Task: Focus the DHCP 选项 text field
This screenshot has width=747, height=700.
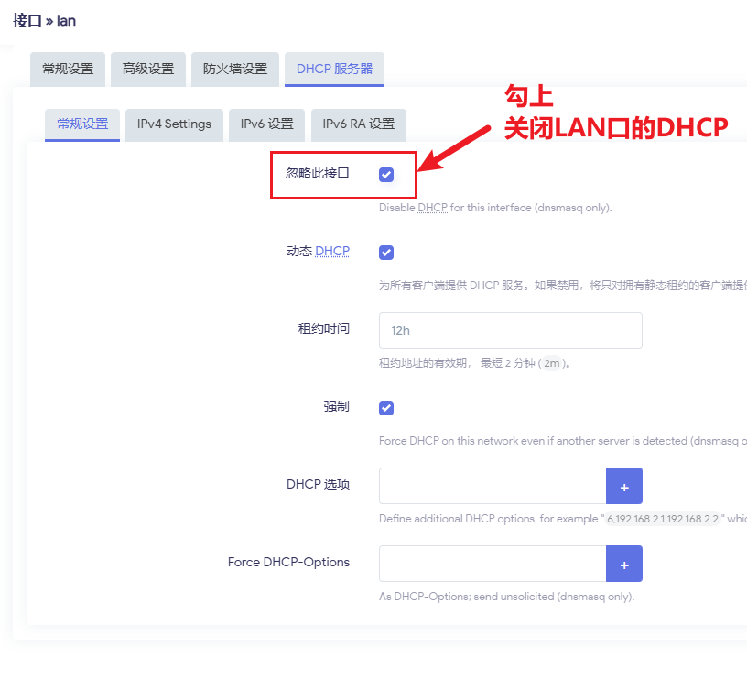Action: pos(493,486)
